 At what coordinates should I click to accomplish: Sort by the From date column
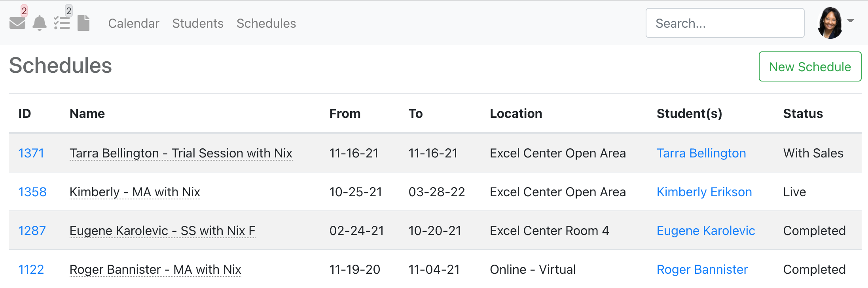345,114
